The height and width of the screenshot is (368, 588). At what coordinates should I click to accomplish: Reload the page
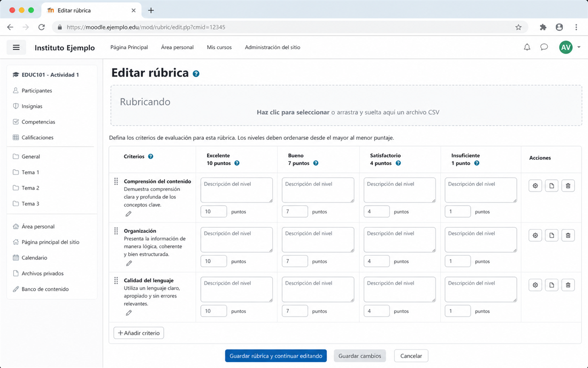click(x=41, y=27)
